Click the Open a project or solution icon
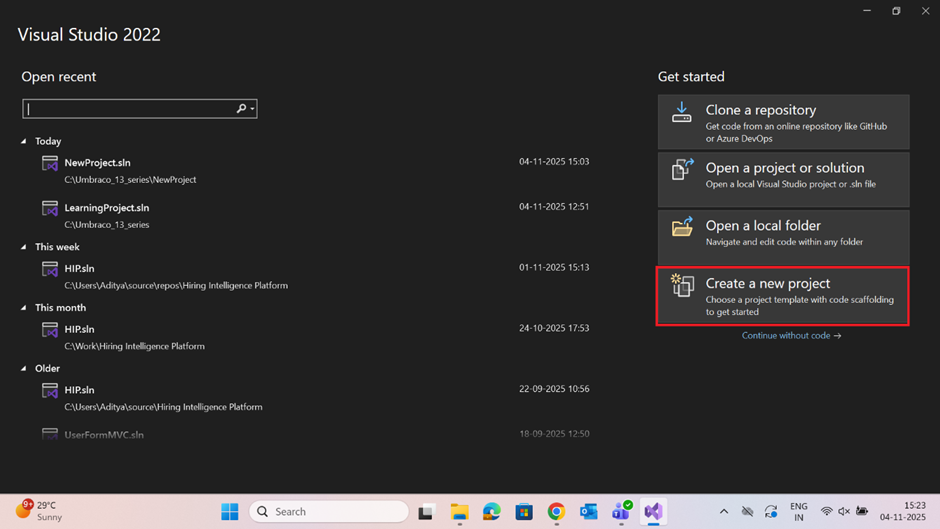Screen dimensions: 940x529 682,170
